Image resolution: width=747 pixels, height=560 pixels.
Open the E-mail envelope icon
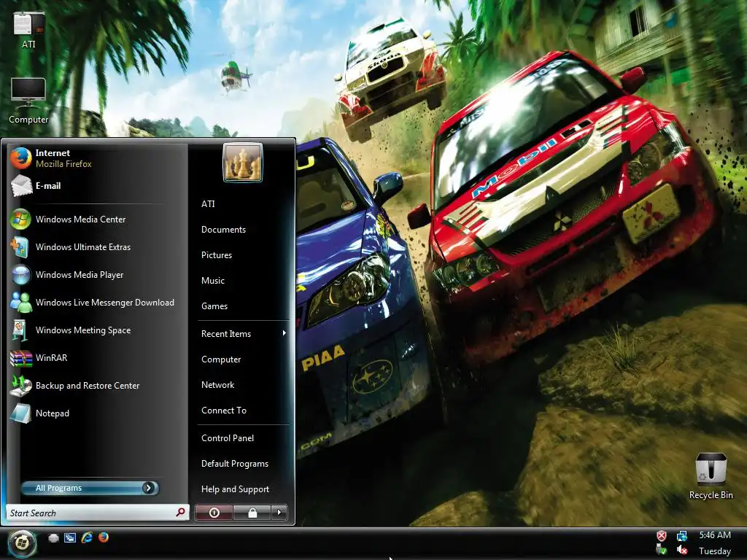[21, 186]
